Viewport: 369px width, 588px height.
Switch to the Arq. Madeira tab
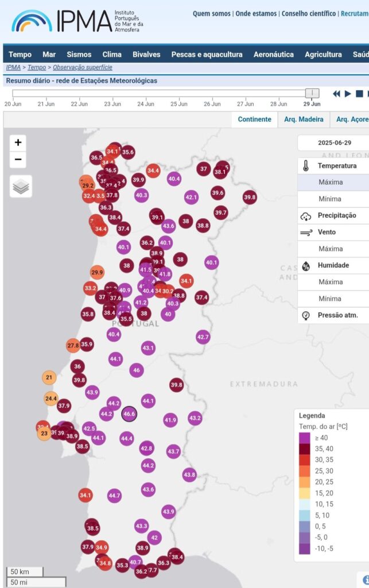pyautogui.click(x=304, y=119)
